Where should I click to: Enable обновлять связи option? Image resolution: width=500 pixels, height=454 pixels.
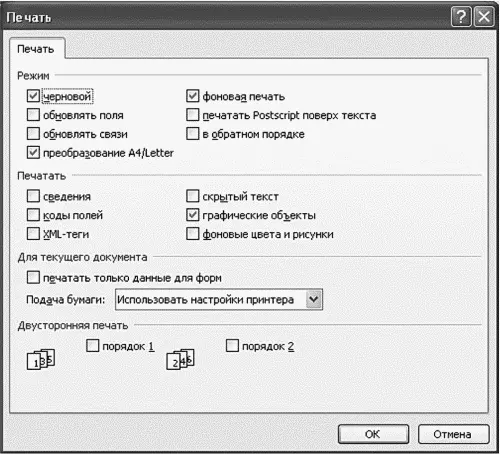pos(33,134)
